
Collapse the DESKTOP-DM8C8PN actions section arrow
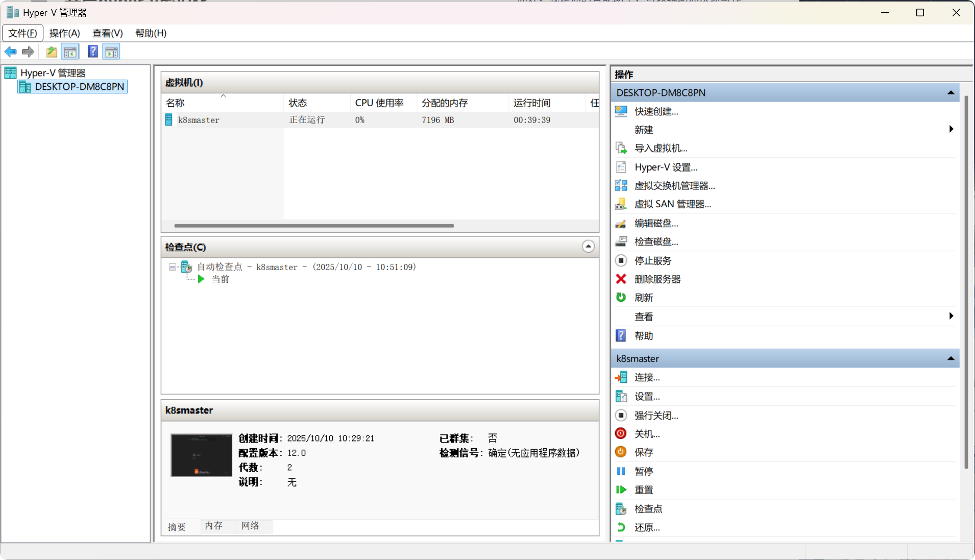(950, 92)
